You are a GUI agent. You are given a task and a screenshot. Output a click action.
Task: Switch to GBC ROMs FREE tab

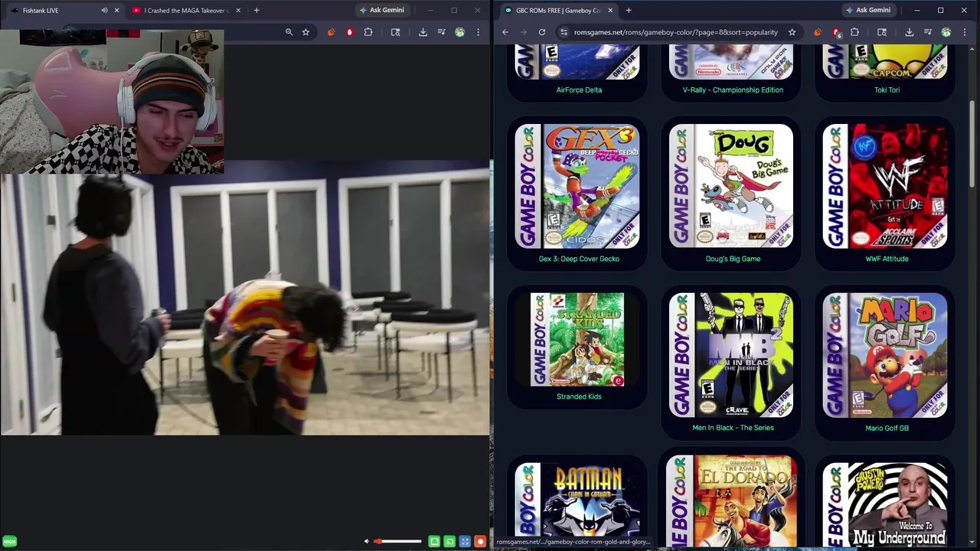point(557,10)
